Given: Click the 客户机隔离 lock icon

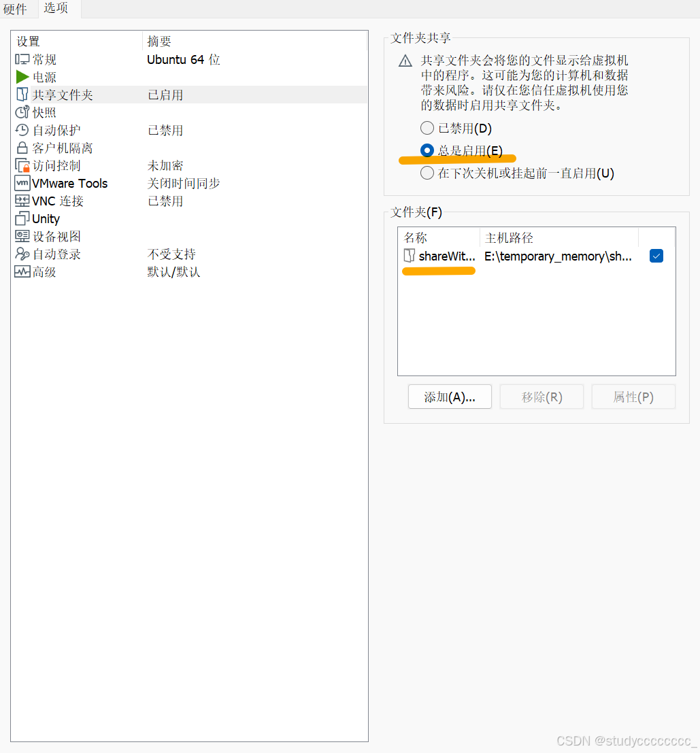Looking at the screenshot, I should coord(22,148).
